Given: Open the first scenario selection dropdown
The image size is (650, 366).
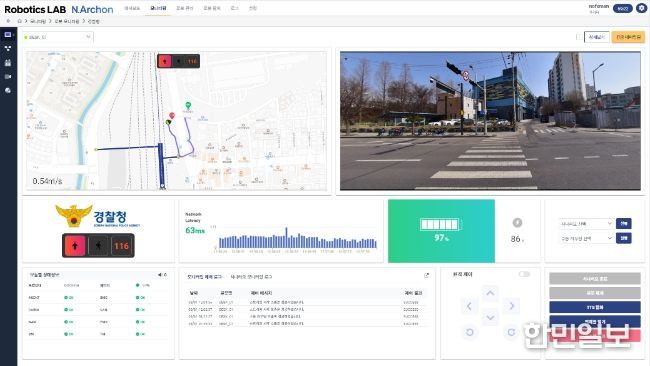Looking at the screenshot, I should tap(586, 223).
